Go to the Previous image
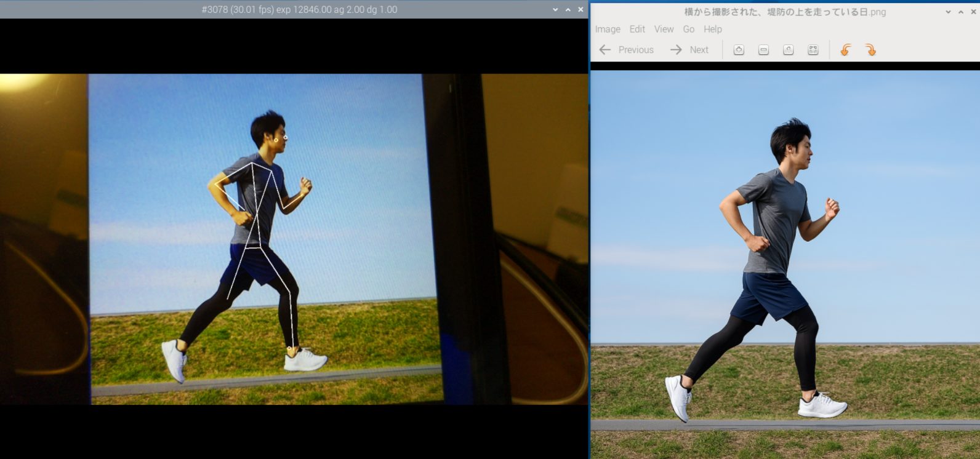Viewport: 980px width, 459px height. [x=627, y=50]
